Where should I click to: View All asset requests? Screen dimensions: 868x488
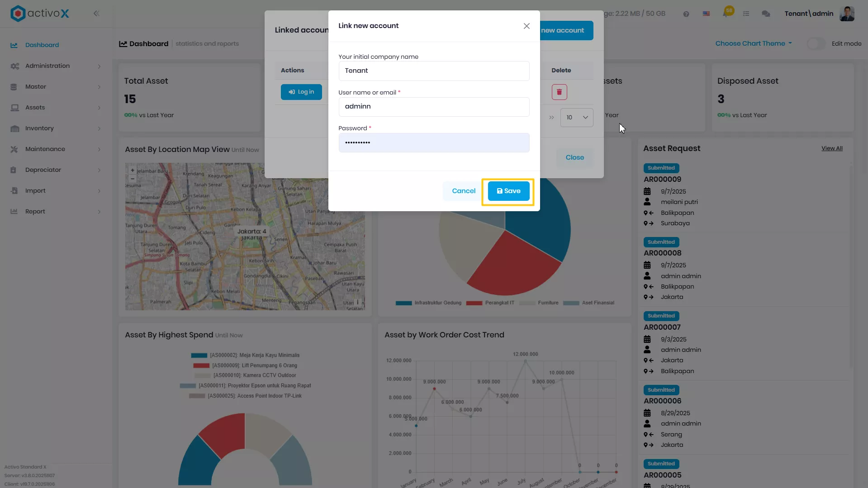(832, 148)
